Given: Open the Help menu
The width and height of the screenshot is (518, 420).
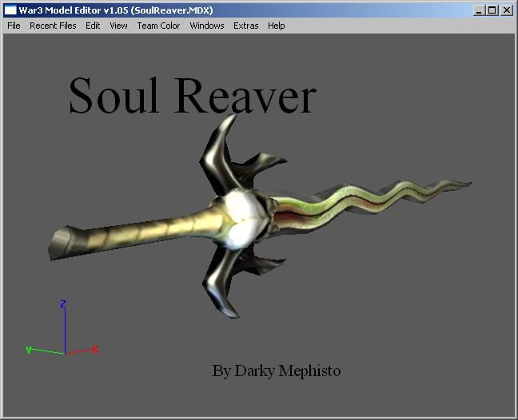Looking at the screenshot, I should point(276,26).
